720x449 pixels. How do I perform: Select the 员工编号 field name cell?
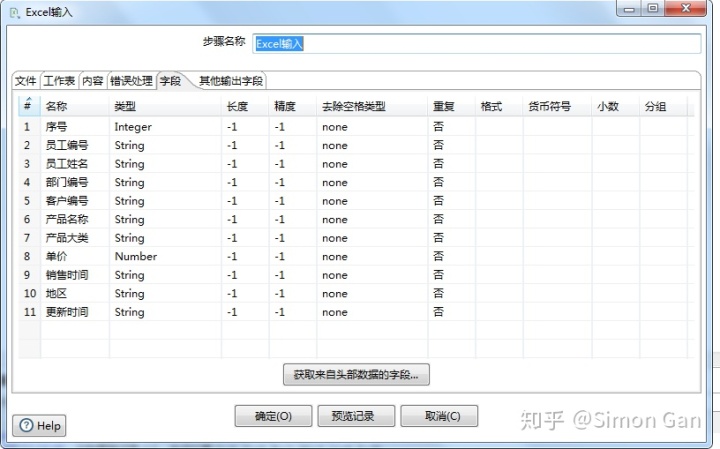(x=75, y=145)
